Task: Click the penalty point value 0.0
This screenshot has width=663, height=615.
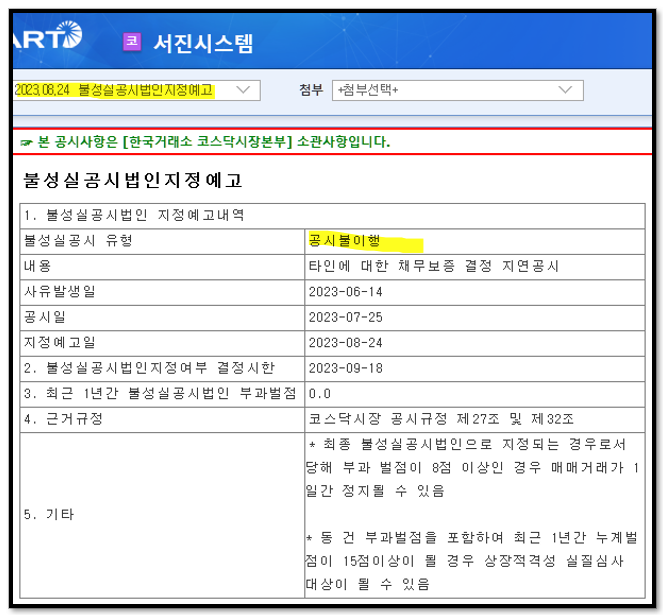Action: pyautogui.click(x=320, y=394)
